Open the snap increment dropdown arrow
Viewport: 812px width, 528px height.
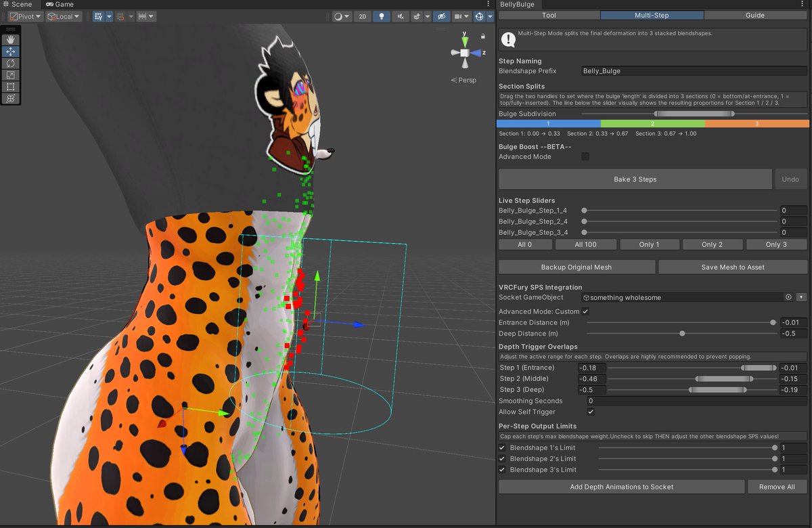click(x=152, y=16)
